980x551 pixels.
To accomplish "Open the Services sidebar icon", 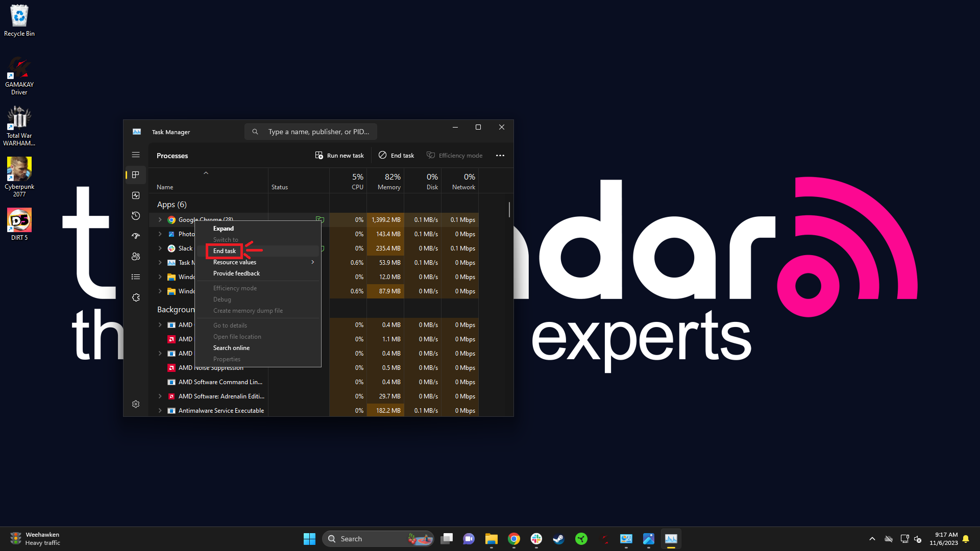I will coord(136,297).
